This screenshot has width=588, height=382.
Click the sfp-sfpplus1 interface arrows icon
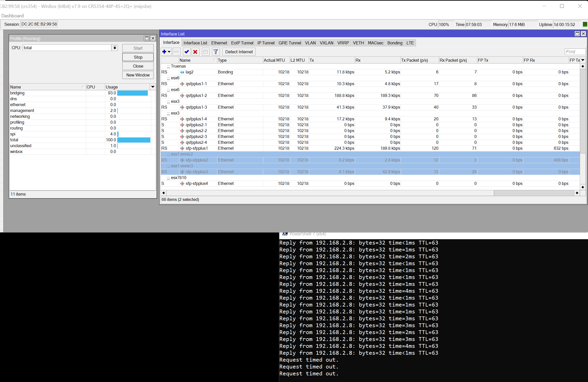click(182, 148)
